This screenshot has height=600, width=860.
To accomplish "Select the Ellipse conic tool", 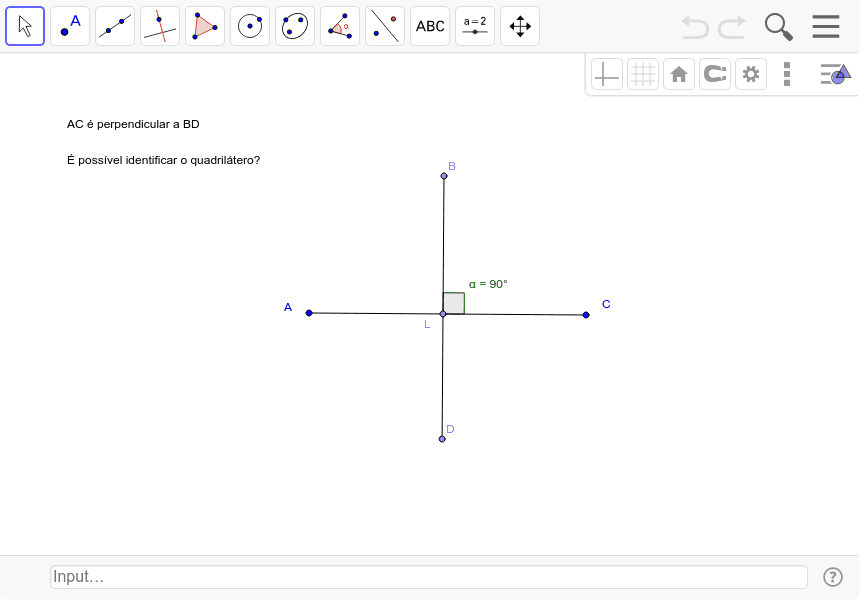I will (x=295, y=26).
